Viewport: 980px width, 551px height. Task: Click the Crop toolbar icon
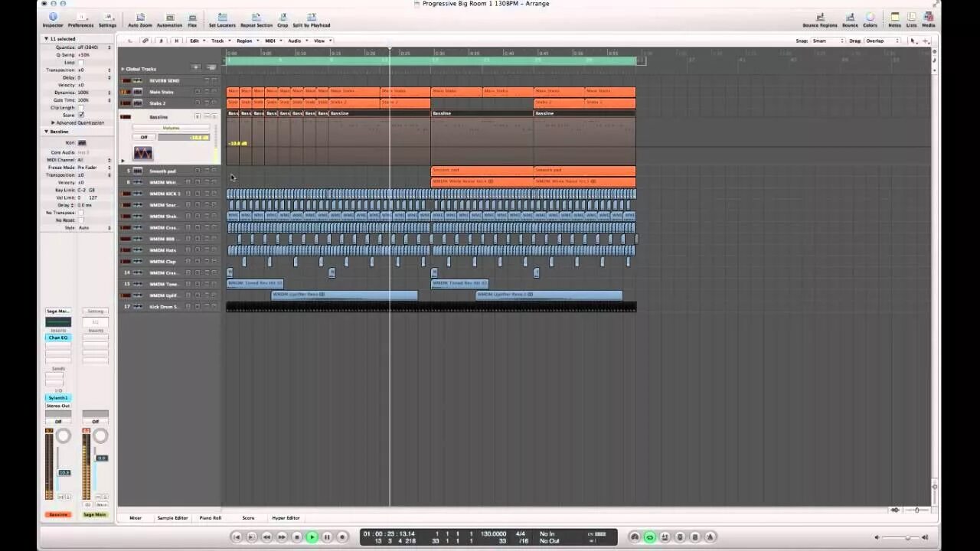click(x=283, y=20)
